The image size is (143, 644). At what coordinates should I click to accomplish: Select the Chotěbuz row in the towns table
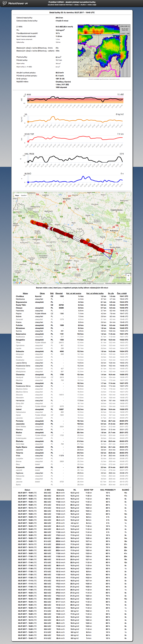72,296
